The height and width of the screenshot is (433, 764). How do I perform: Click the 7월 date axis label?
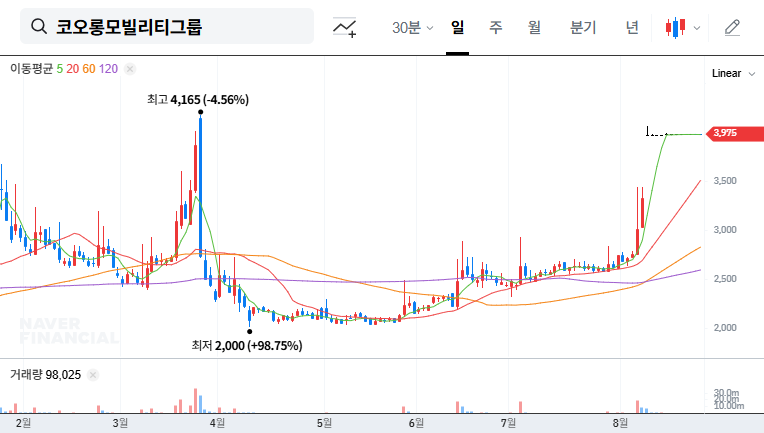pyautogui.click(x=508, y=423)
